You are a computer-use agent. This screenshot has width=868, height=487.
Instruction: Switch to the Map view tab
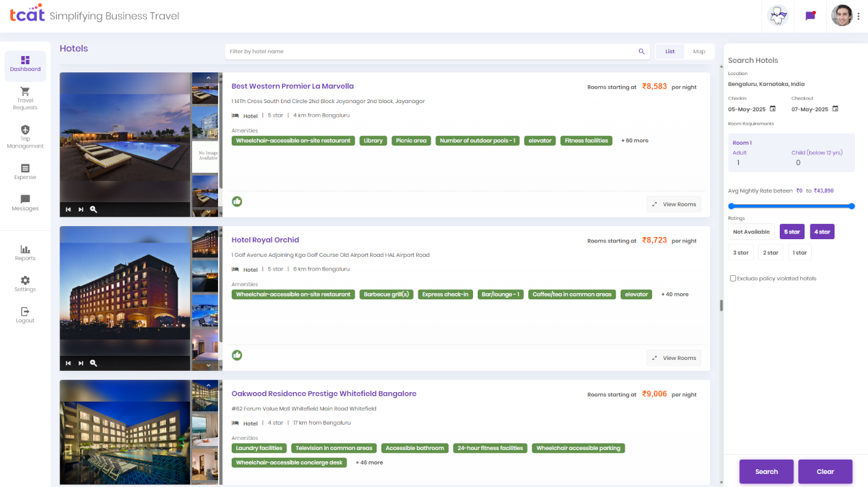699,51
